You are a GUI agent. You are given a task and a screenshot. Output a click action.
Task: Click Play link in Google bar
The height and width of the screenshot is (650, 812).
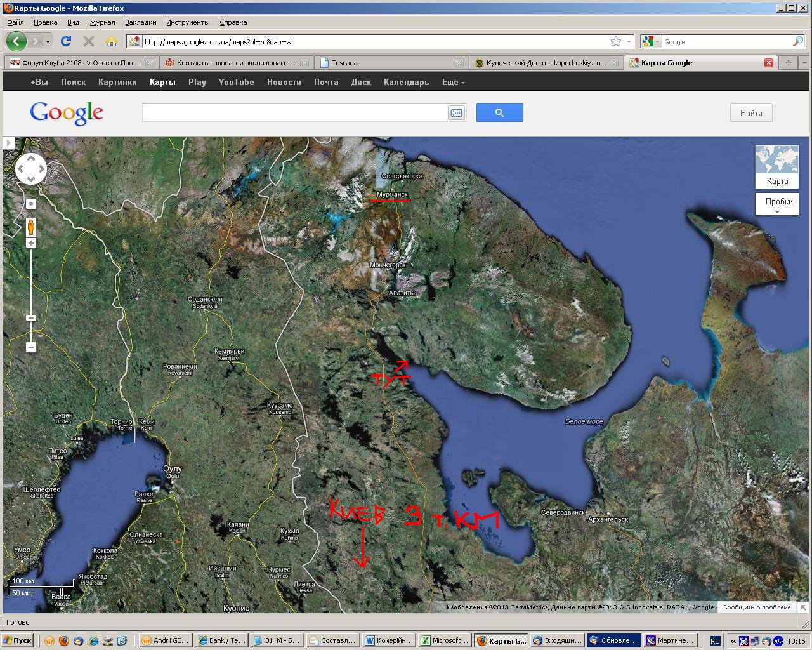click(197, 82)
